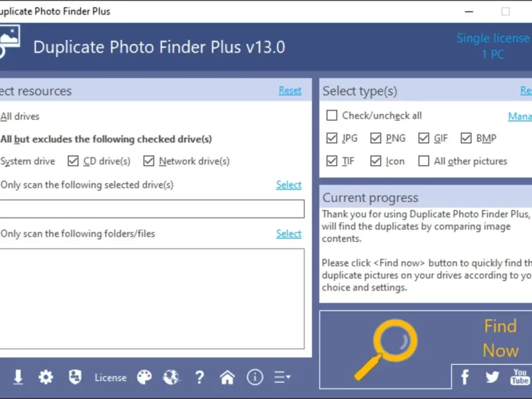Click the home icon

227,377
